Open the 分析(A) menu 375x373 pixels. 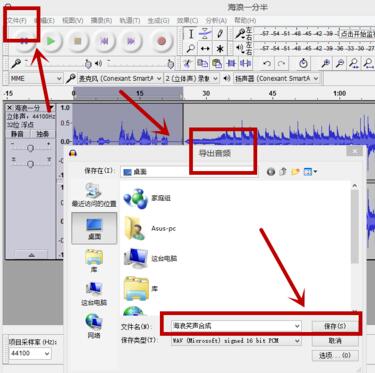(216, 20)
